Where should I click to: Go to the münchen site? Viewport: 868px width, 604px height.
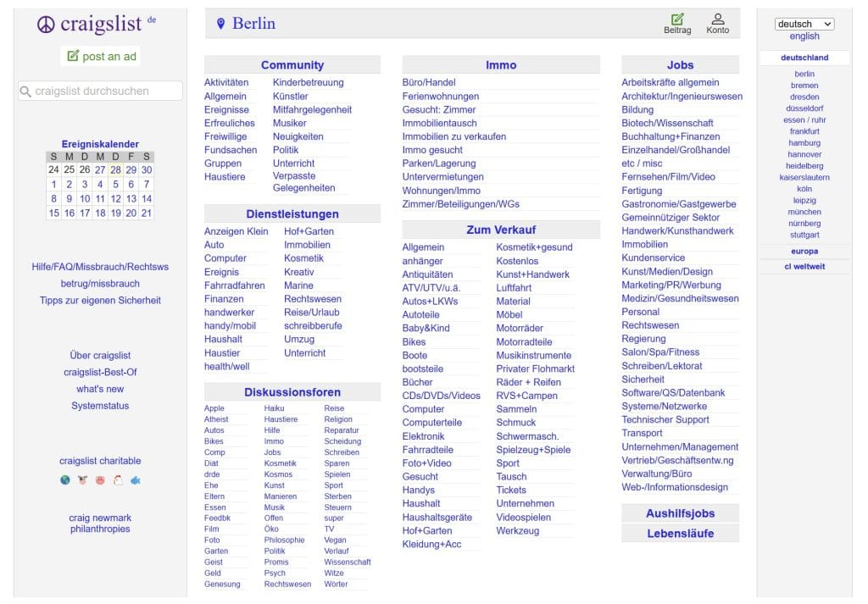(x=804, y=212)
